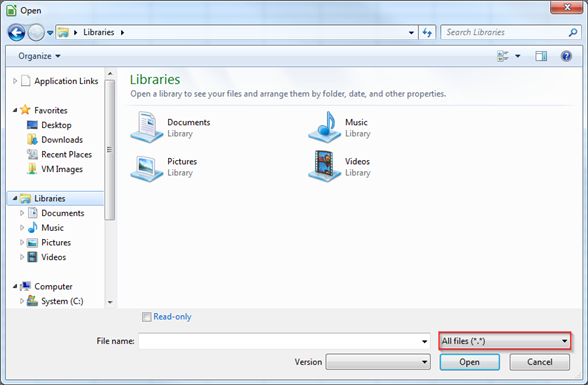Select Libraries in navigation pane
The height and width of the screenshot is (385, 588).
point(50,198)
